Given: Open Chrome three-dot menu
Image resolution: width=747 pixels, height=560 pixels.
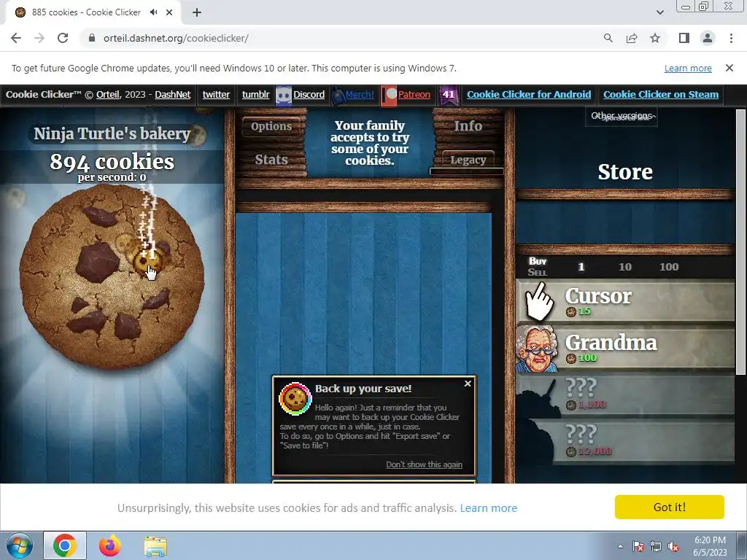Looking at the screenshot, I should (x=731, y=38).
